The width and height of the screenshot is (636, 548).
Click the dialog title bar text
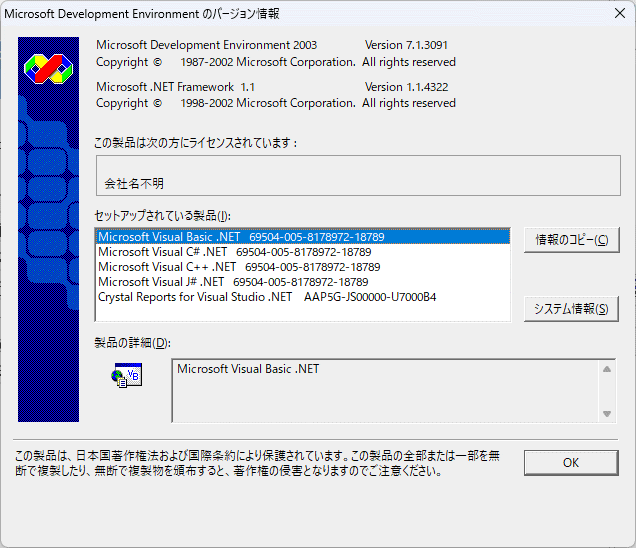pyautogui.click(x=142, y=13)
